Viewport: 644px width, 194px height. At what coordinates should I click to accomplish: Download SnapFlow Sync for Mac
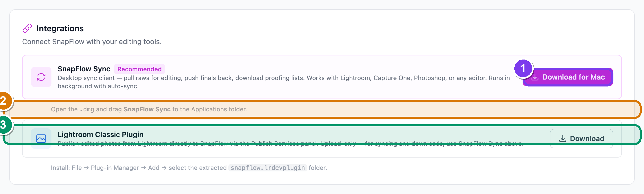point(568,77)
